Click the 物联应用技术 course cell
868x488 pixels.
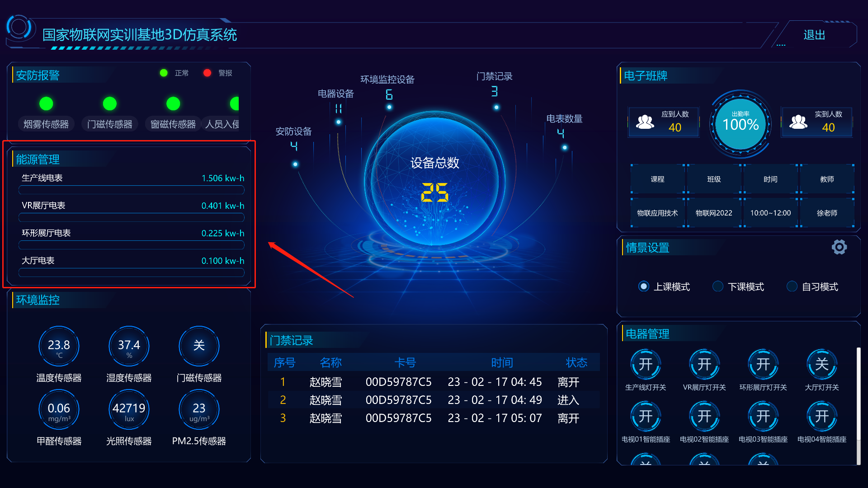coord(657,213)
